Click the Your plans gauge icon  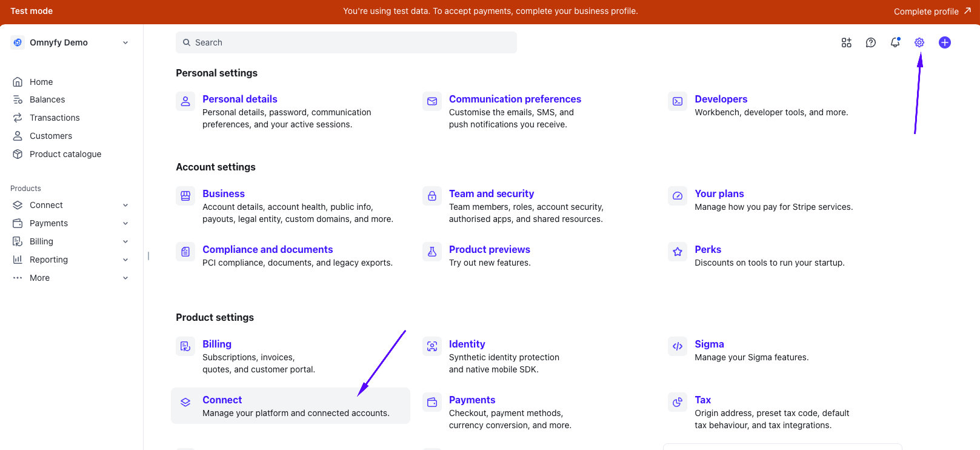[x=678, y=196]
